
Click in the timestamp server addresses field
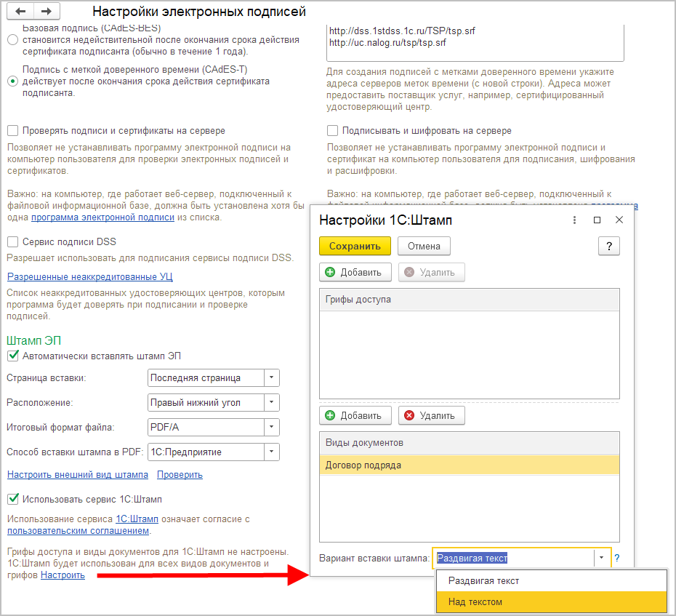point(475,43)
